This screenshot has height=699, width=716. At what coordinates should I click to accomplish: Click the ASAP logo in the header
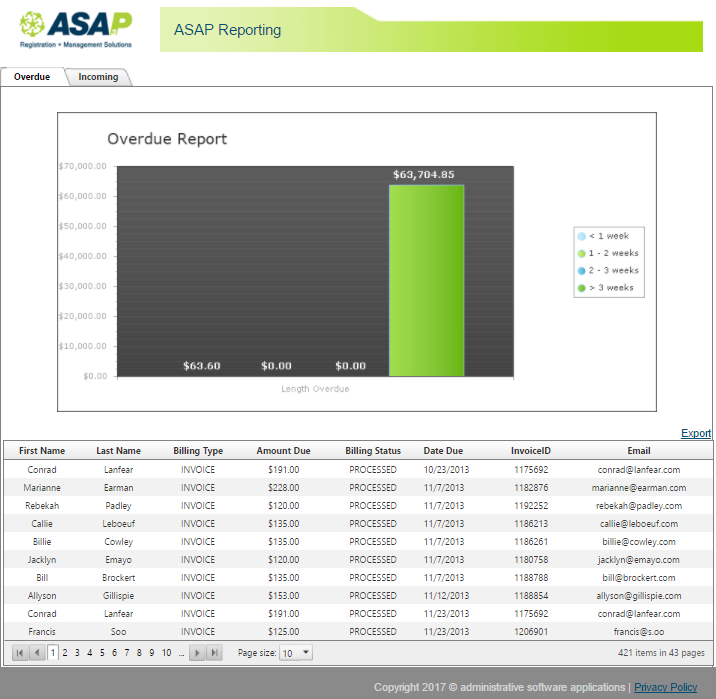pos(75,29)
